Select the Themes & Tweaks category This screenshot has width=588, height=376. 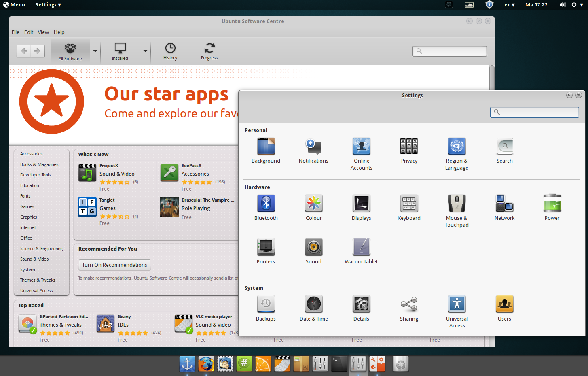38,280
